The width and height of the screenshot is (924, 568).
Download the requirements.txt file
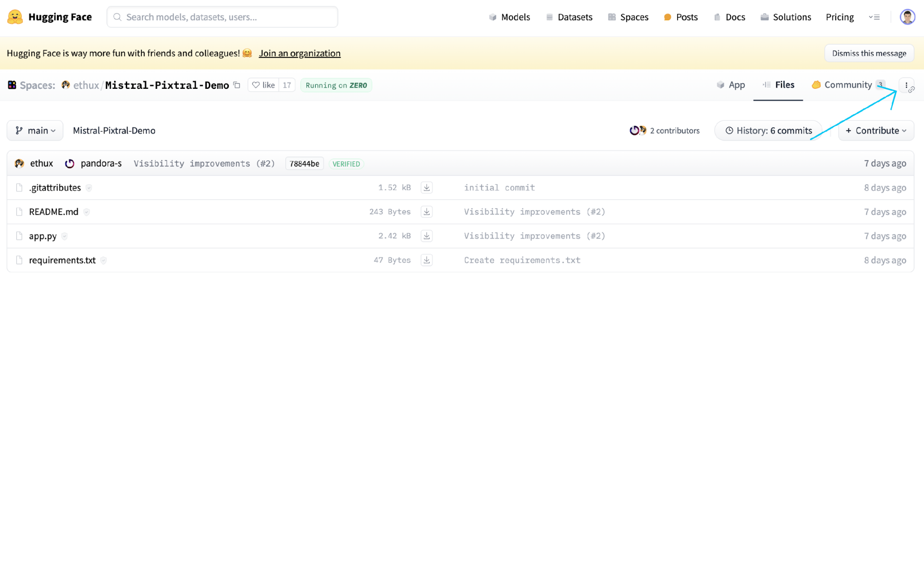tap(427, 260)
